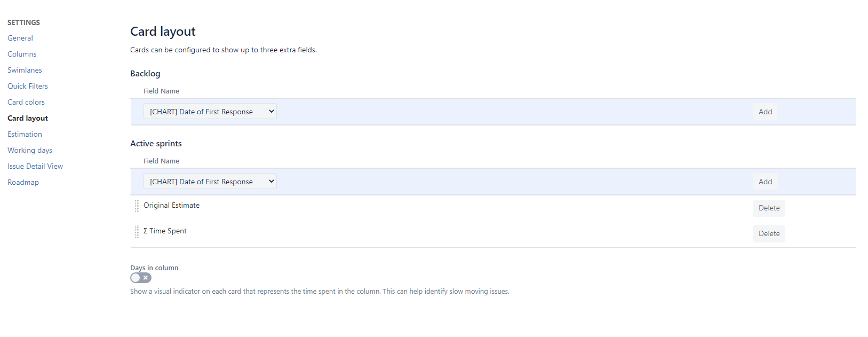Viewport: 868px width, 337px height.
Task: Open General settings page
Action: (x=20, y=38)
